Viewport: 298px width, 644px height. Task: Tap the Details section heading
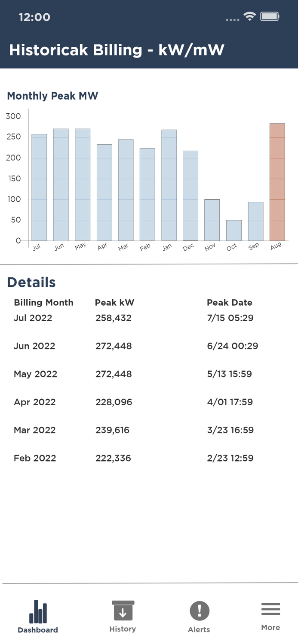[x=31, y=283]
